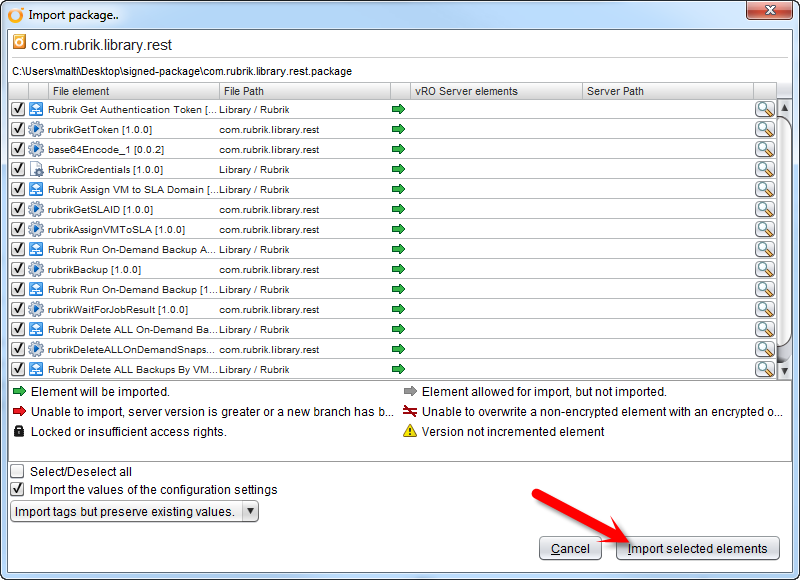
Task: Uncheck the rubrikBackup checkbox
Action: 18,269
